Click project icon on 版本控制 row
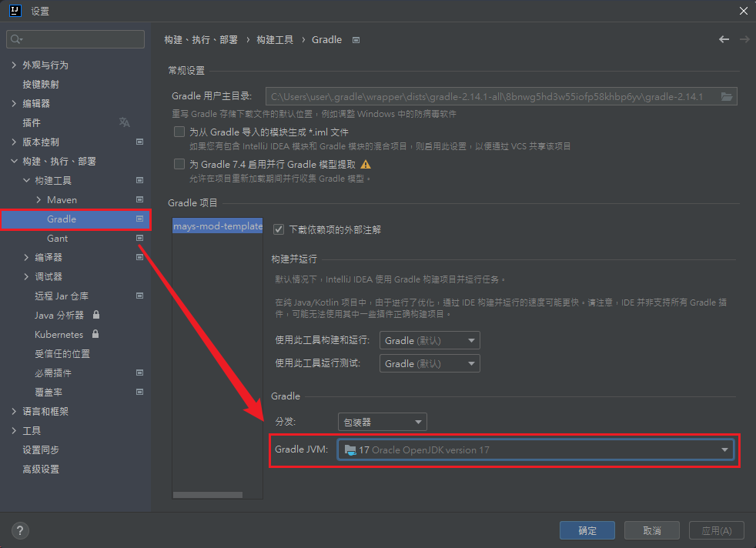 coord(140,142)
